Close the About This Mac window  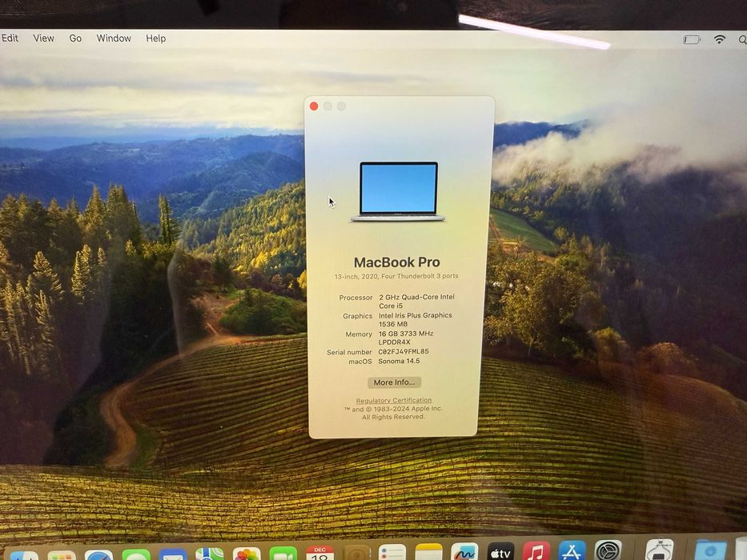314,106
